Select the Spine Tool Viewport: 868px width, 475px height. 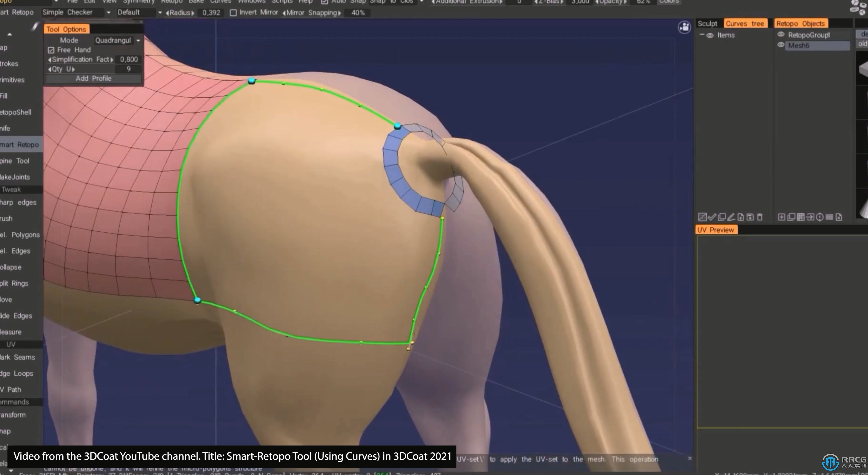14,161
